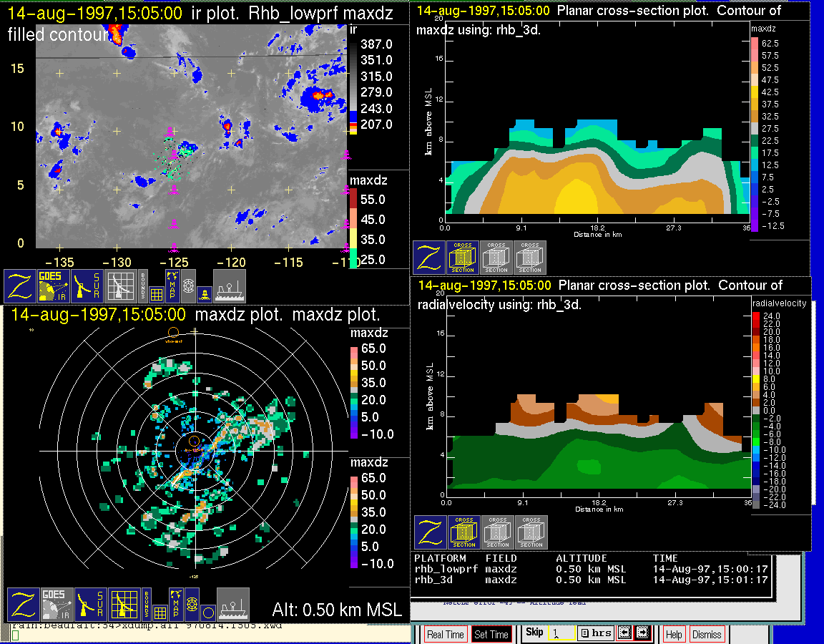Click the buoy icon in IR plot toolbar

click(204, 293)
